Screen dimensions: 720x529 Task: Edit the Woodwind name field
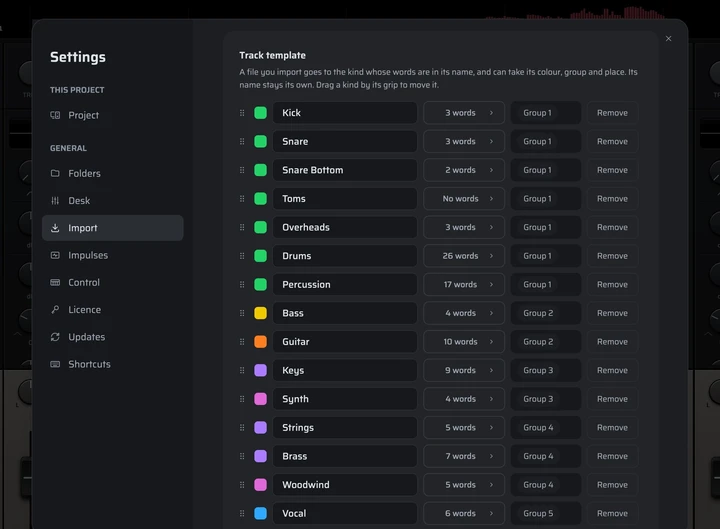(x=345, y=485)
